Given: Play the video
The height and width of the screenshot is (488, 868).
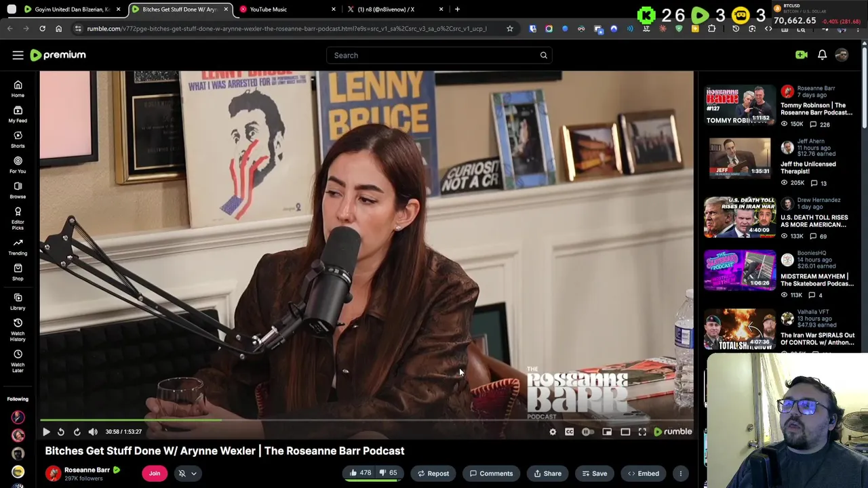Looking at the screenshot, I should (x=46, y=432).
